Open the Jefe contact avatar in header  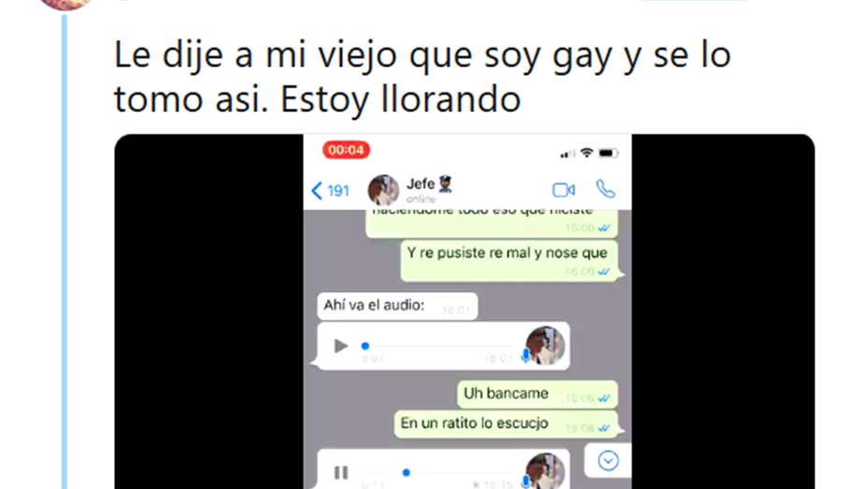click(383, 190)
